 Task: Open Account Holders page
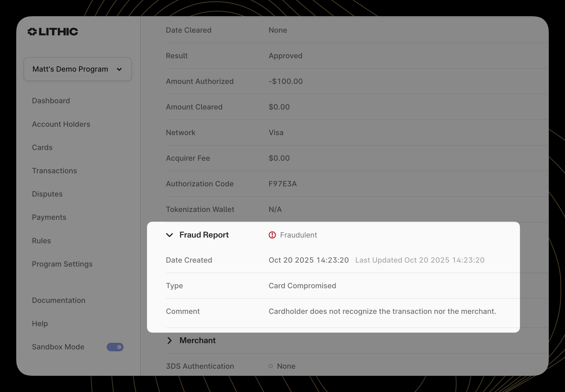(x=61, y=124)
